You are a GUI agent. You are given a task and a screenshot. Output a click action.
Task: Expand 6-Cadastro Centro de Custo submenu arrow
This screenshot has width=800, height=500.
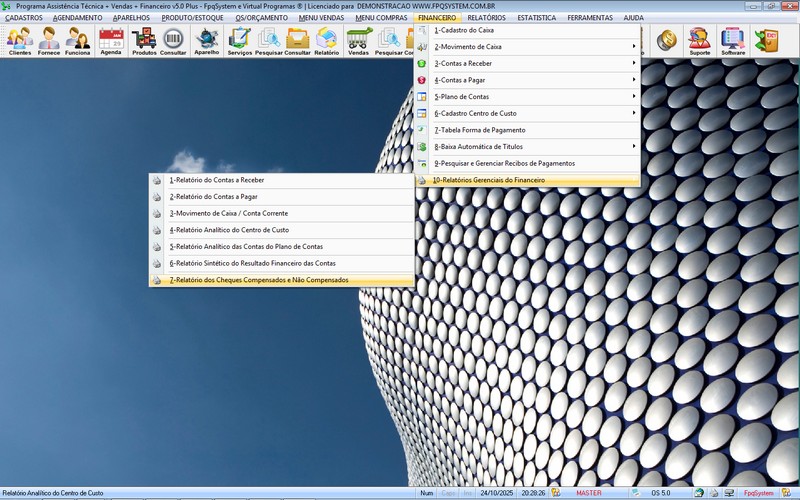634,113
